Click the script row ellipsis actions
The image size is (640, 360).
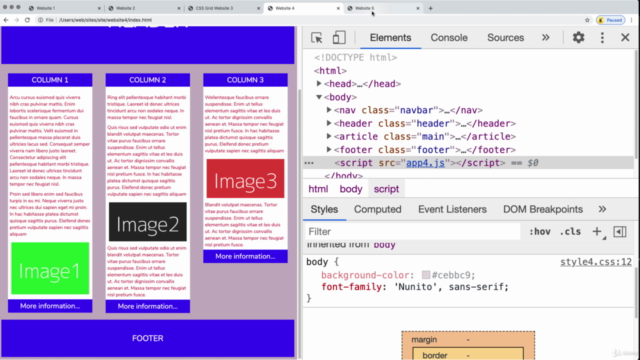point(309,163)
